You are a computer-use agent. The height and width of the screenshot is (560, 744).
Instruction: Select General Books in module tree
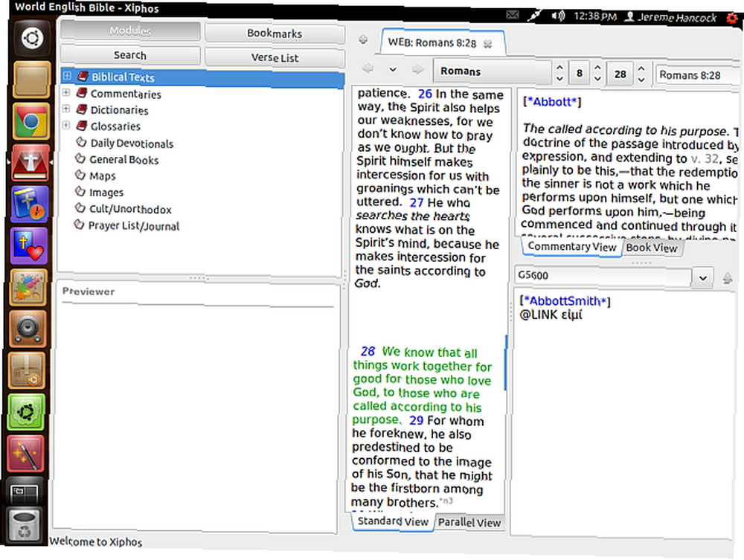(124, 160)
